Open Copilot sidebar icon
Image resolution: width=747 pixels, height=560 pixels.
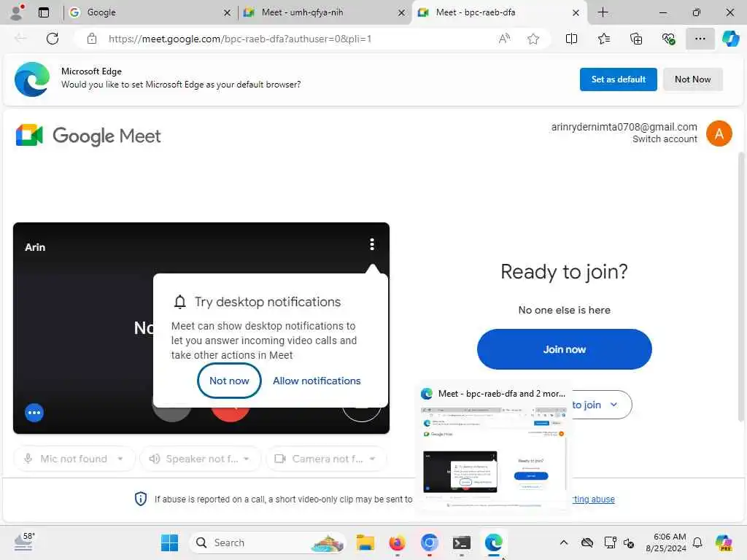click(x=730, y=39)
